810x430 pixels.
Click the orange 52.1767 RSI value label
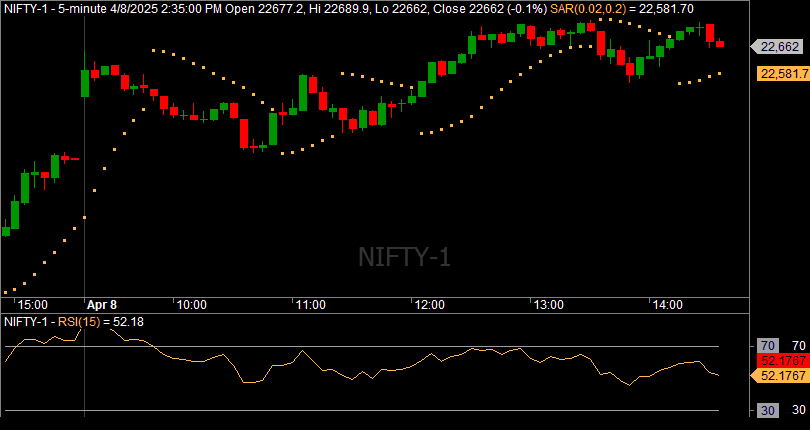781,375
